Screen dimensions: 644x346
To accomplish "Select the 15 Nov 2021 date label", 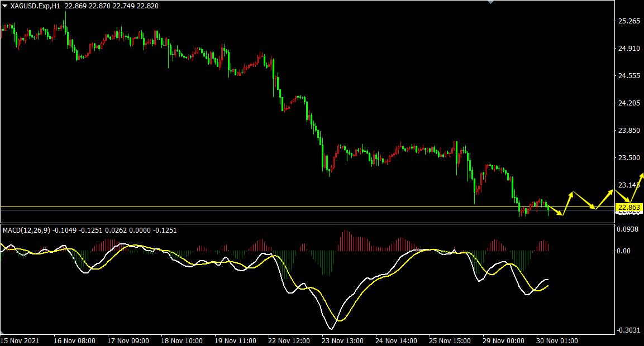I will coord(20,340).
